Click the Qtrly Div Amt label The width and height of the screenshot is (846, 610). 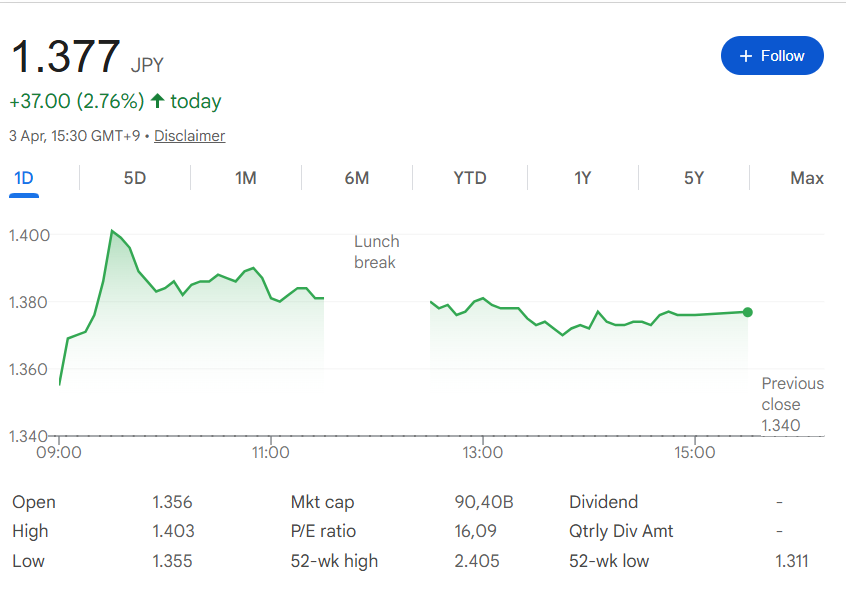(621, 531)
